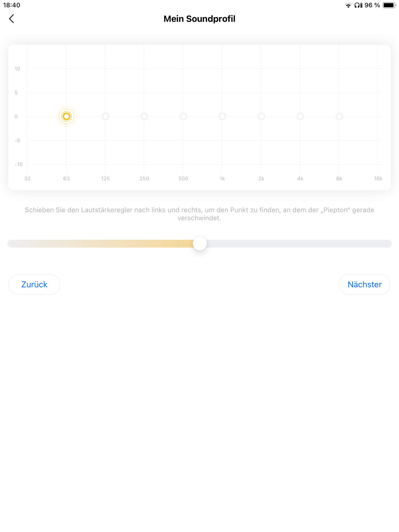The image size is (399, 532).
Task: Click the volume slider thumb
Action: coord(200,243)
